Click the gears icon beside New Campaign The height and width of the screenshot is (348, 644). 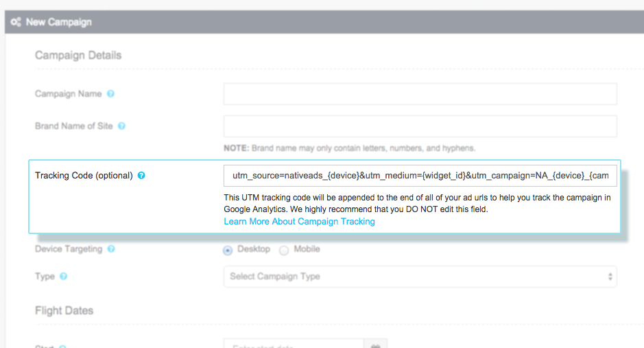16,22
